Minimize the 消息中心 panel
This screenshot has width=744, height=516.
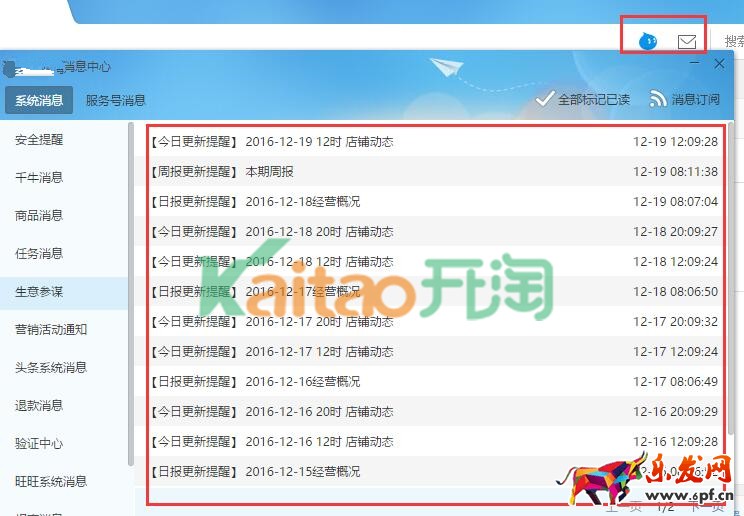click(x=696, y=63)
